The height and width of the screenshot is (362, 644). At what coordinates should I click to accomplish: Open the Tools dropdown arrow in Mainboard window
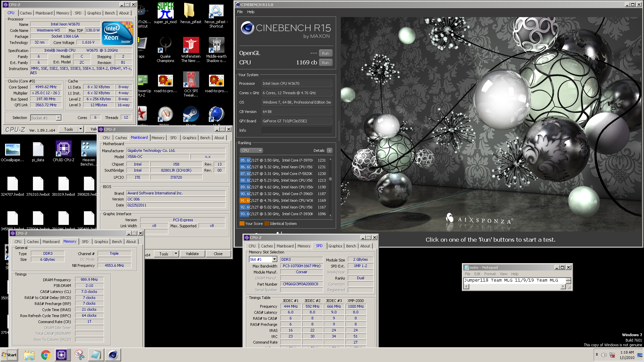176,254
